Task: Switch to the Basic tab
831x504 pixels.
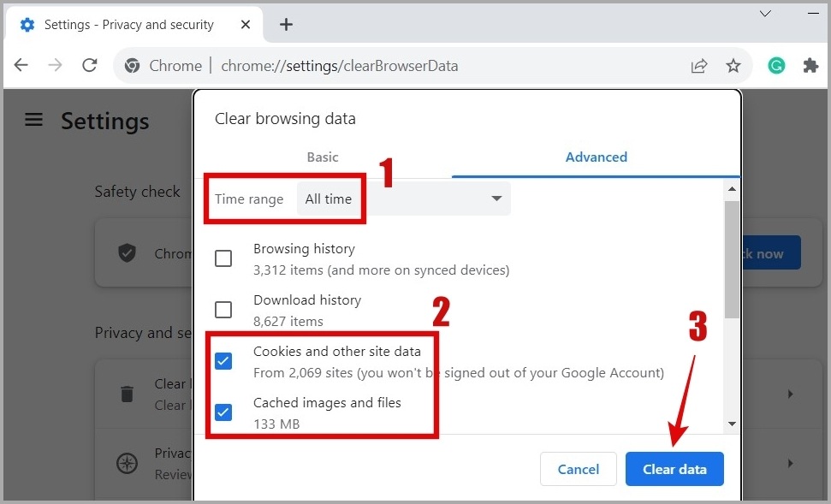Action: [x=323, y=157]
